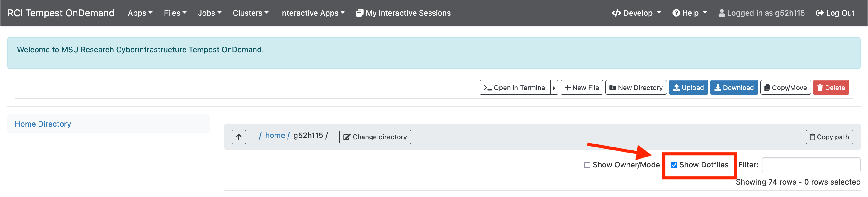868x197 pixels.
Task: Click the copy pages icon on Copy/Move
Action: point(767,88)
